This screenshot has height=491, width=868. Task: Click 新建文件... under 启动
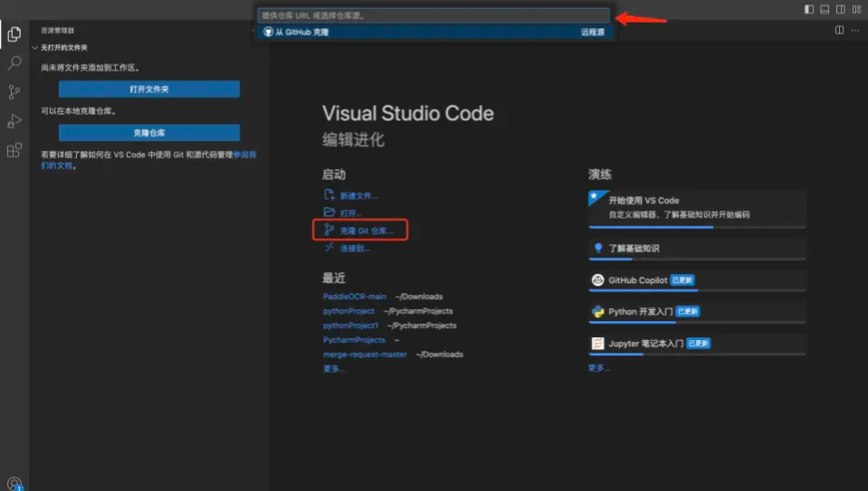pyautogui.click(x=358, y=195)
